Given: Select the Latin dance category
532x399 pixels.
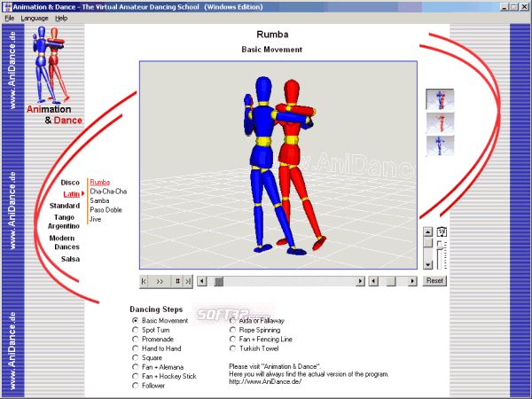Looking at the screenshot, I should (x=72, y=194).
